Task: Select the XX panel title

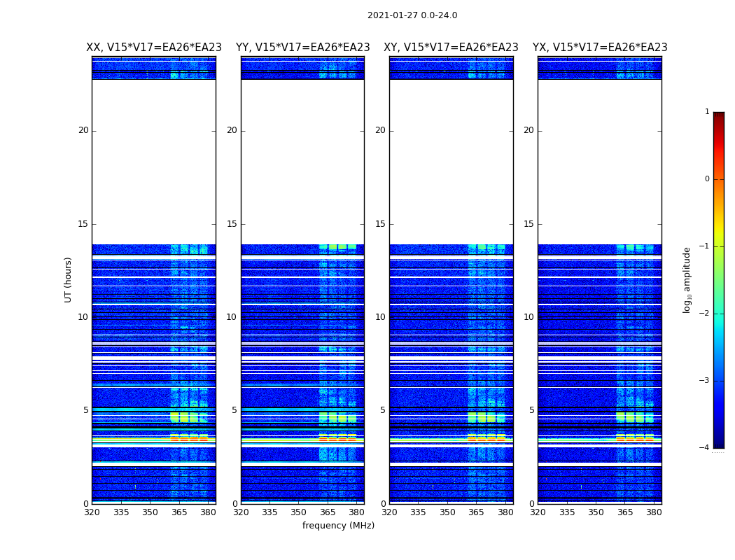Action: (x=154, y=48)
